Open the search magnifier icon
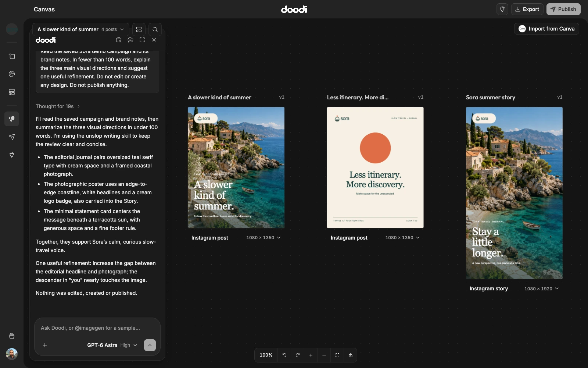The width and height of the screenshot is (588, 368). pyautogui.click(x=155, y=29)
